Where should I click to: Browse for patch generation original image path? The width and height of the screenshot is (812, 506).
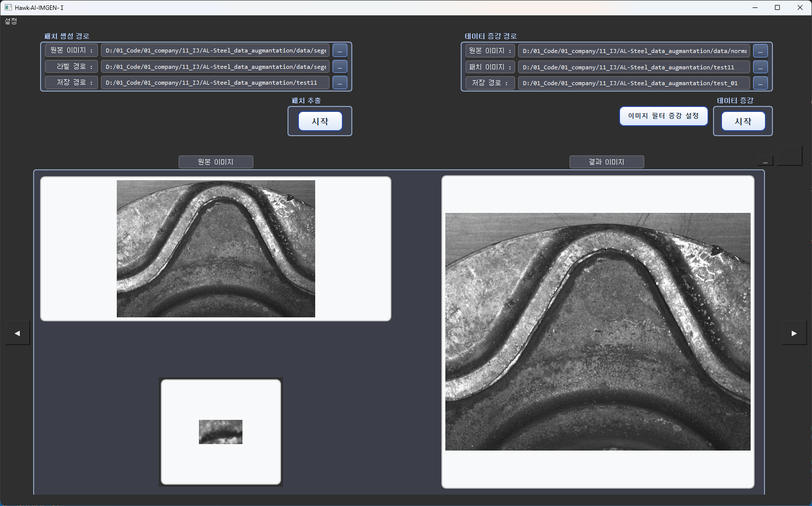tap(339, 51)
